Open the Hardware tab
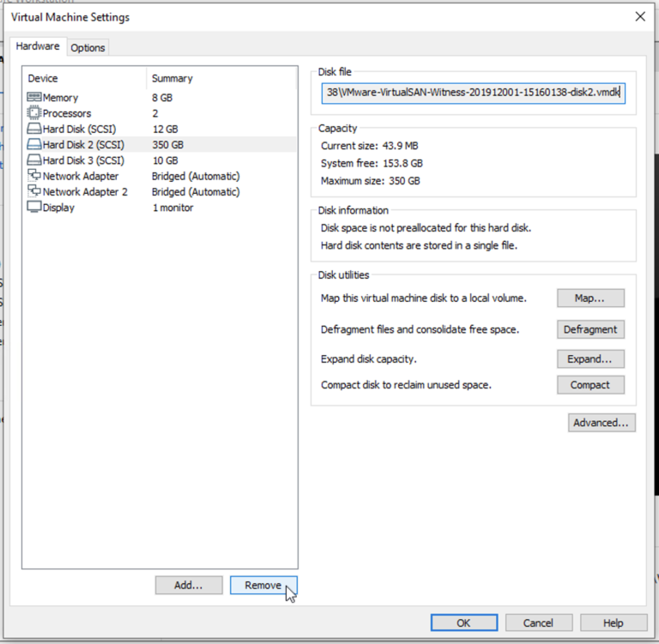659x644 pixels. point(39,46)
